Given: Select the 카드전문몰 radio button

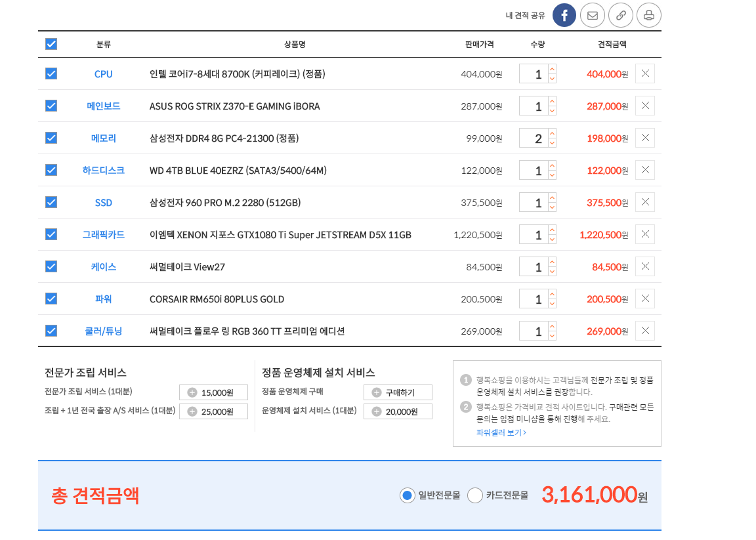Looking at the screenshot, I should click(x=475, y=495).
